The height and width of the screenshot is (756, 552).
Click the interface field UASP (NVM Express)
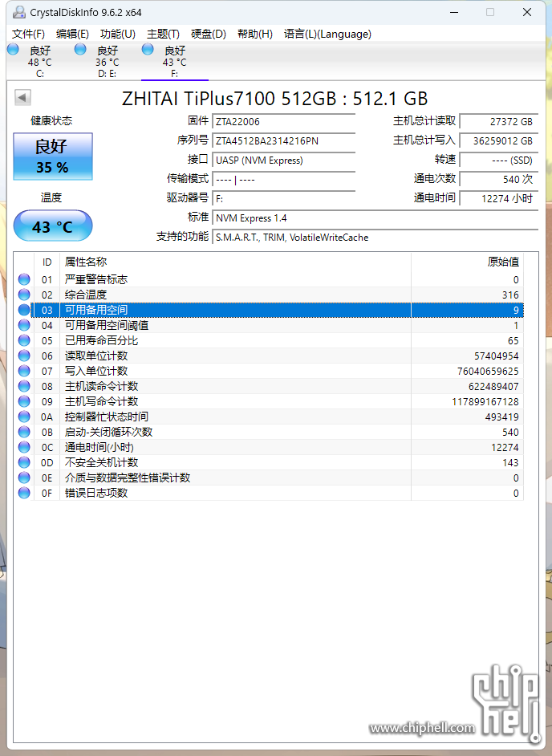point(283,160)
